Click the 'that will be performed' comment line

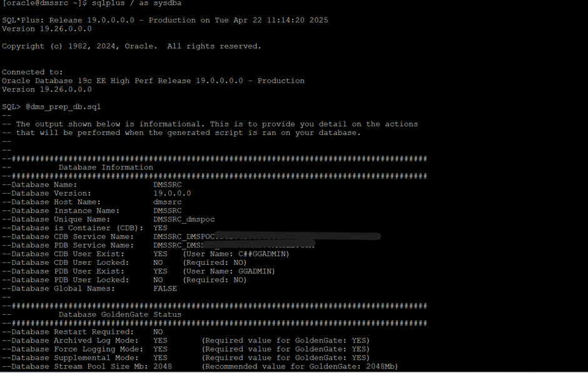pos(181,133)
